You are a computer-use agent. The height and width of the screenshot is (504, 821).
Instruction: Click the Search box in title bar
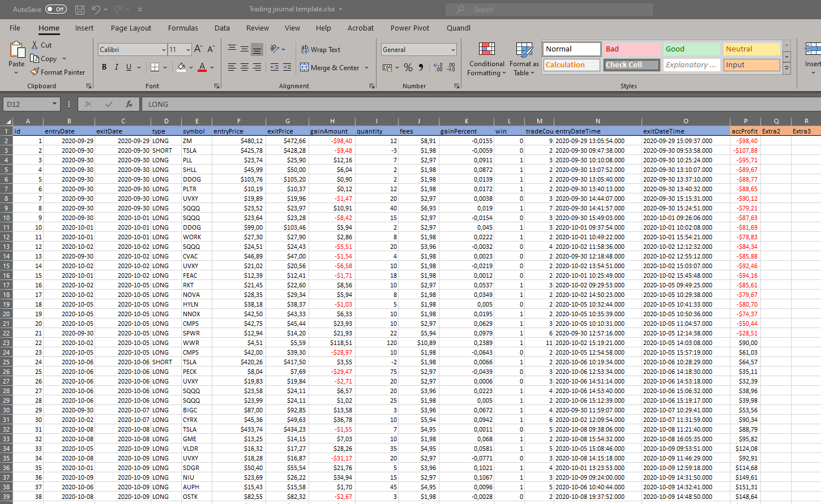pyautogui.click(x=549, y=10)
